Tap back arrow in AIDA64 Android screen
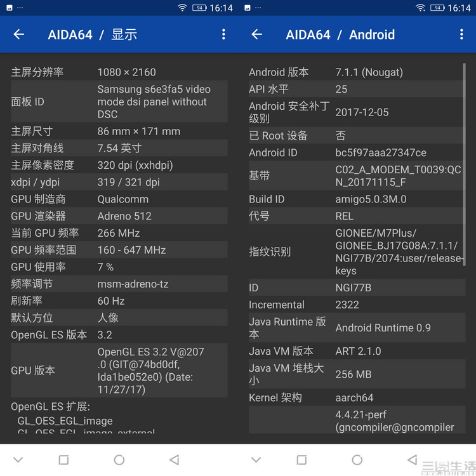This screenshot has width=476, height=476. pos(257,34)
